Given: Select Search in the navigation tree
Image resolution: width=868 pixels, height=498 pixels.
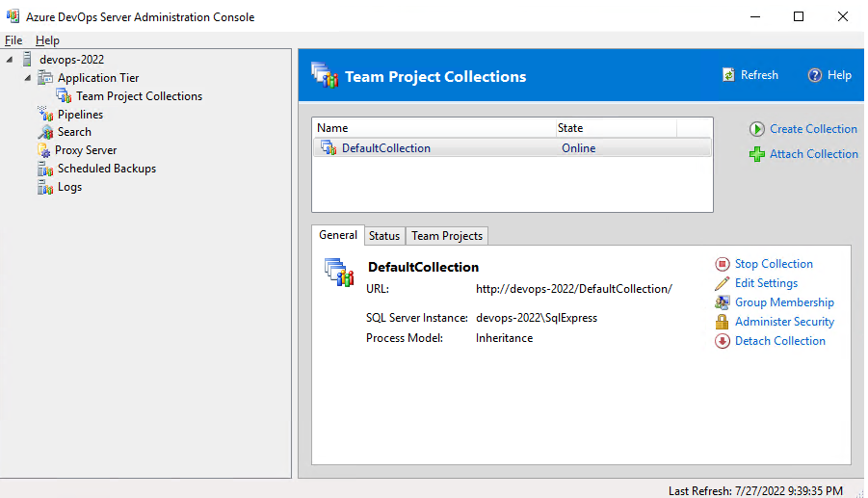Looking at the screenshot, I should (x=74, y=132).
